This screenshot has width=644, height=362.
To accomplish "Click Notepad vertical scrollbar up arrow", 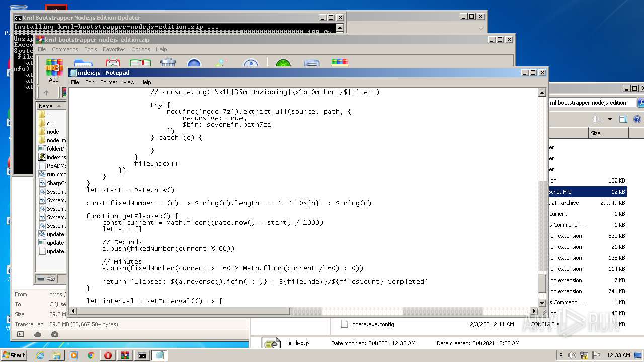I will click(x=542, y=93).
